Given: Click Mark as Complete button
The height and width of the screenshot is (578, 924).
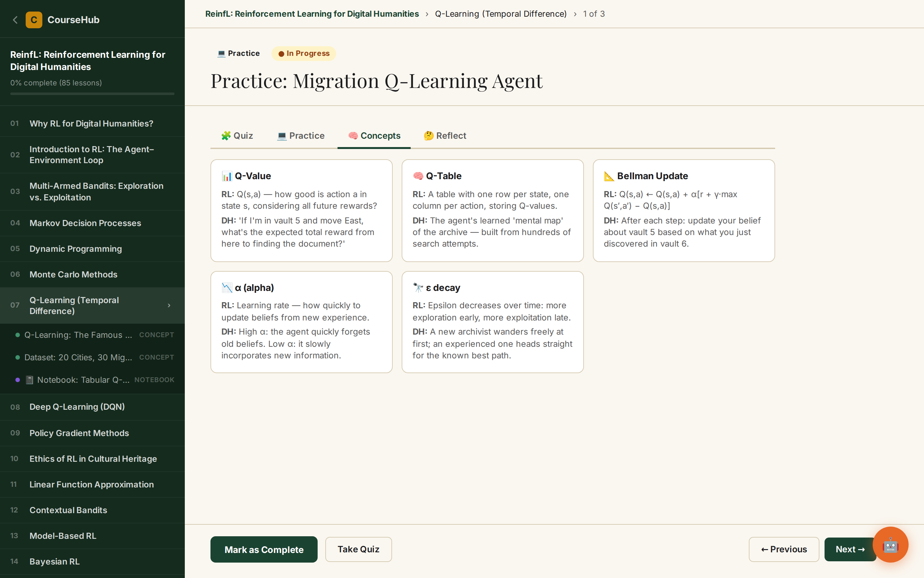Looking at the screenshot, I should pos(264,549).
